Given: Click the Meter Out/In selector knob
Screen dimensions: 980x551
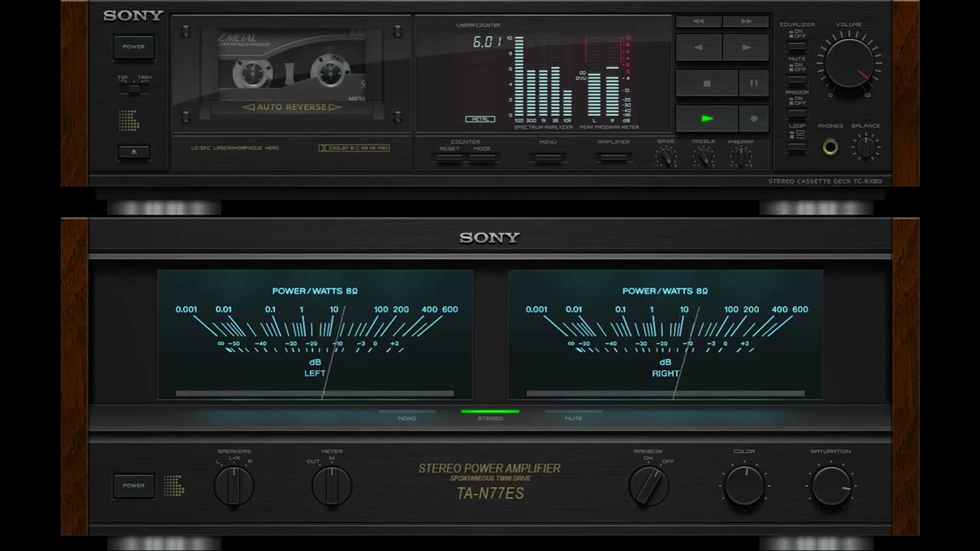Looking at the screenshot, I should (332, 485).
